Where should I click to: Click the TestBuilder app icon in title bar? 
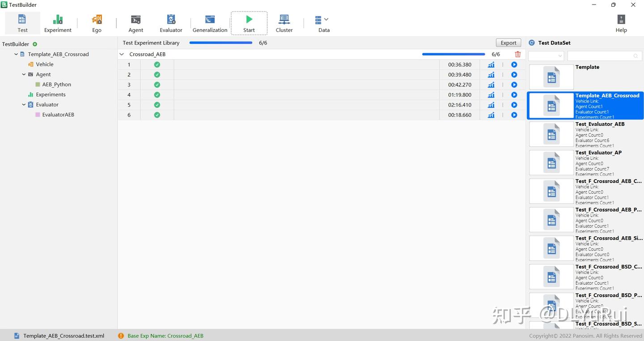(x=4, y=5)
